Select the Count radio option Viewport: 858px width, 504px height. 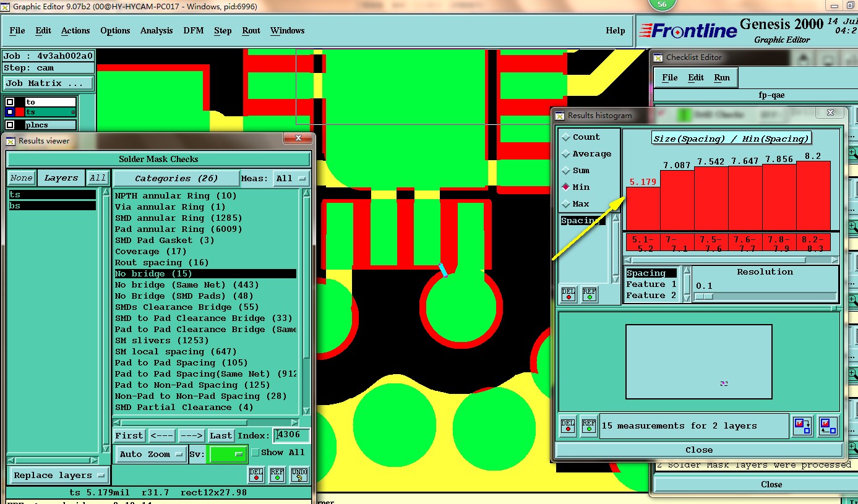pos(565,137)
